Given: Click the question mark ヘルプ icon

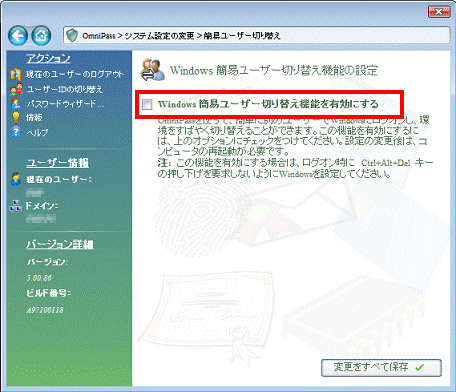Looking at the screenshot, I should (x=16, y=132).
